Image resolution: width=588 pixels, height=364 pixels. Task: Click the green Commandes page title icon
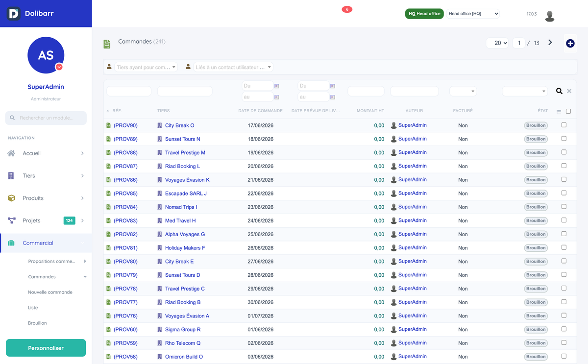107,44
